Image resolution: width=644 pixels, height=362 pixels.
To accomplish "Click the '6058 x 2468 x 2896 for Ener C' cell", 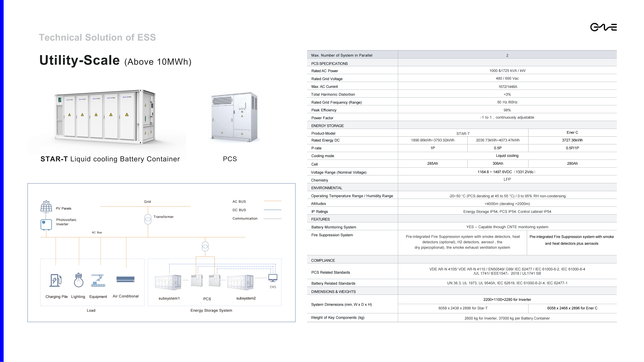I will coord(572,308).
